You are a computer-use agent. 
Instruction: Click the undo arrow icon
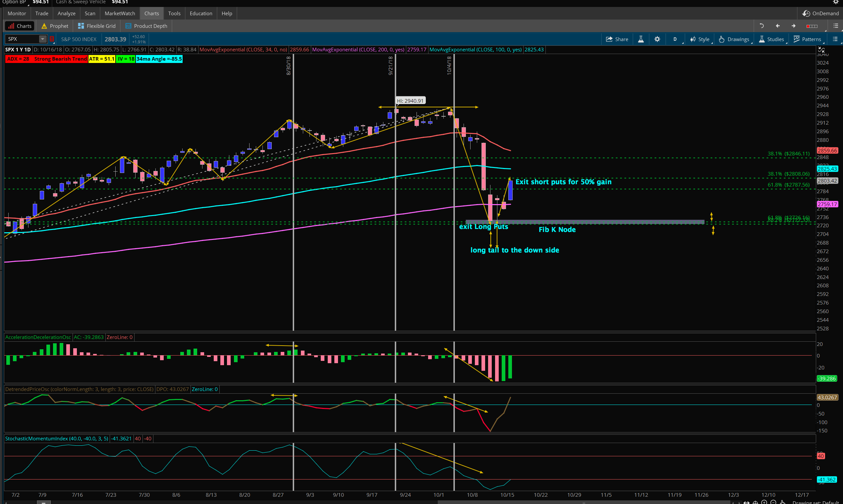[x=761, y=26]
